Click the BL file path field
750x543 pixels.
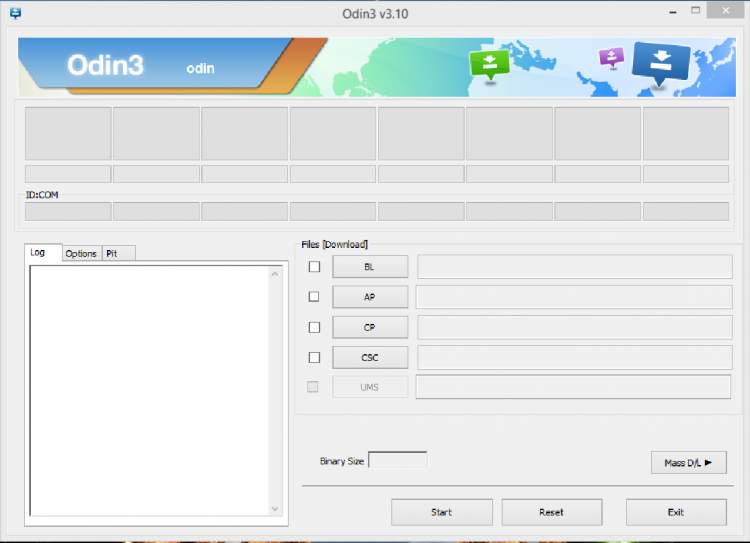tap(574, 266)
